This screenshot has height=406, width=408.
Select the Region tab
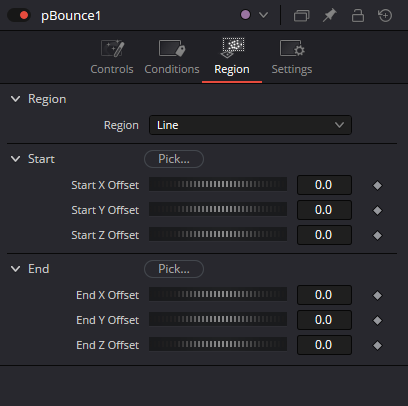point(232,57)
